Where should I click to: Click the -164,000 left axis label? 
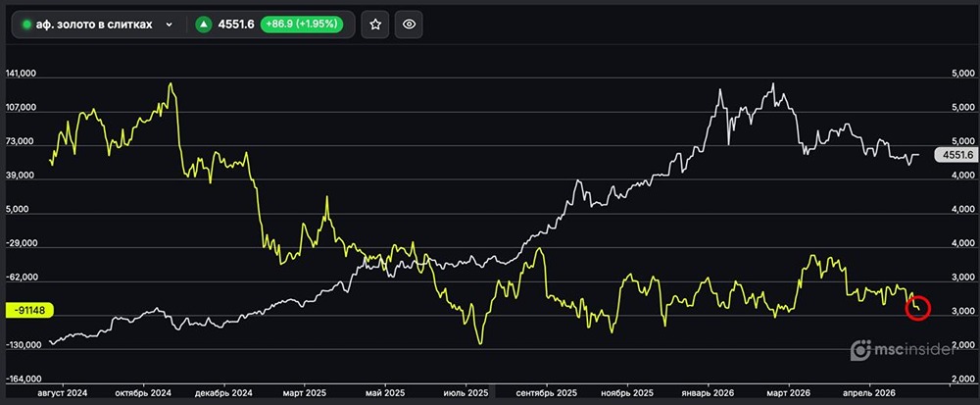[22, 379]
